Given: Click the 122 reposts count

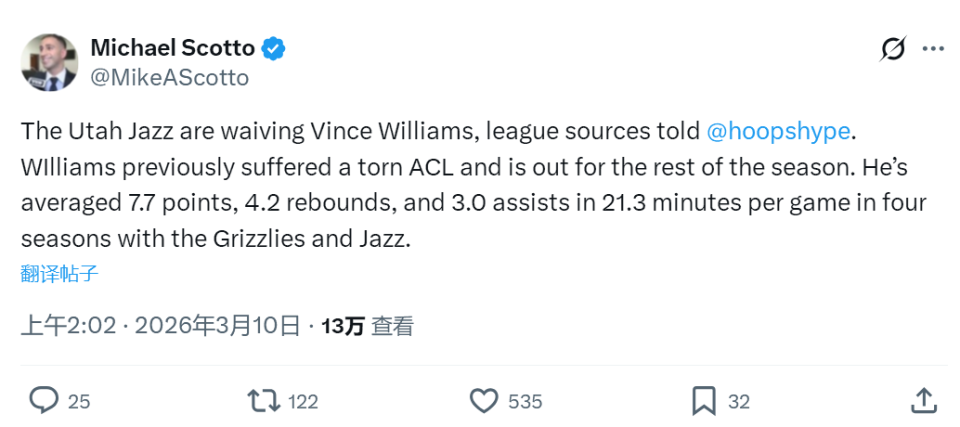Looking at the screenshot, I should coord(303,402).
